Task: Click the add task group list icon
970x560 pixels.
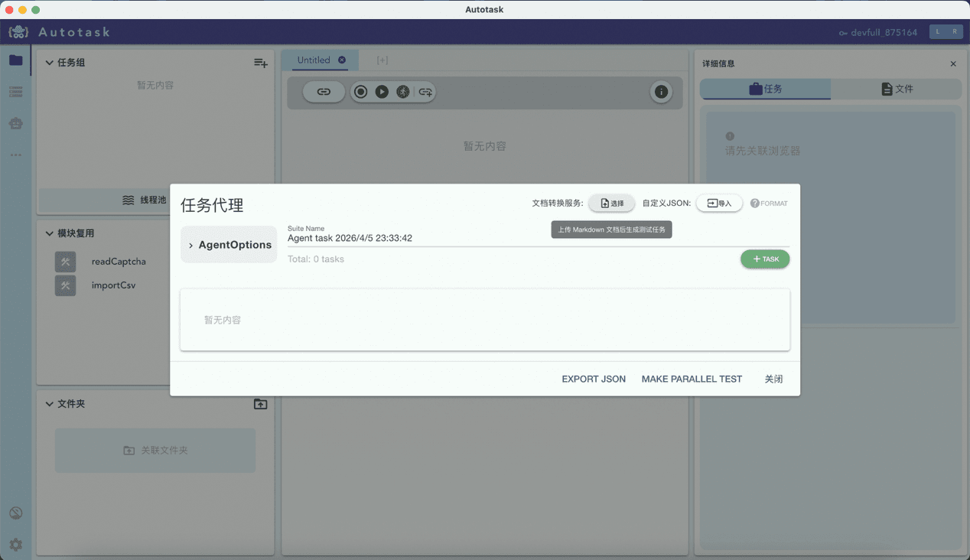Action: (x=260, y=63)
